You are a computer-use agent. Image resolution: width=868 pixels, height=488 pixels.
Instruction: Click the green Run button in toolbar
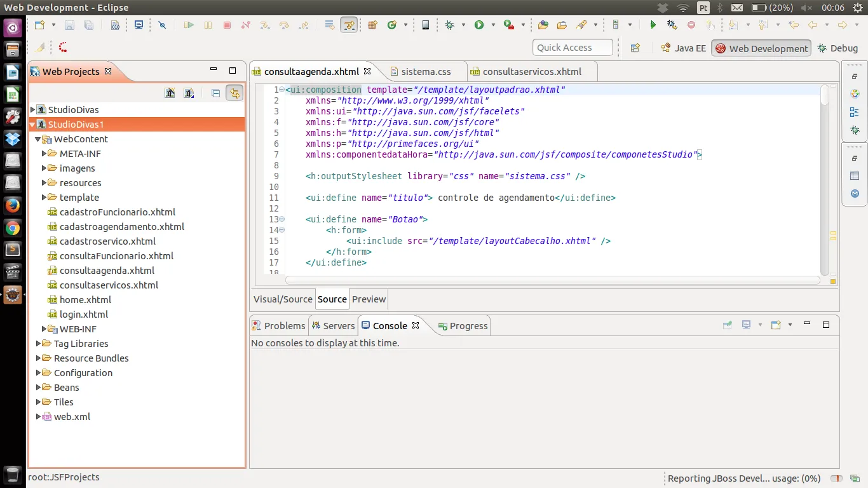tap(479, 25)
